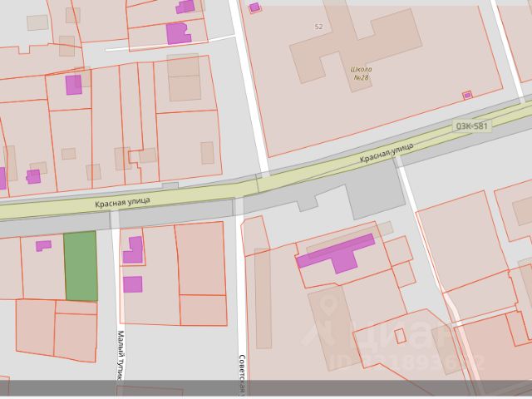Select the tiny magenta building in school parcel corner

click(467, 96)
